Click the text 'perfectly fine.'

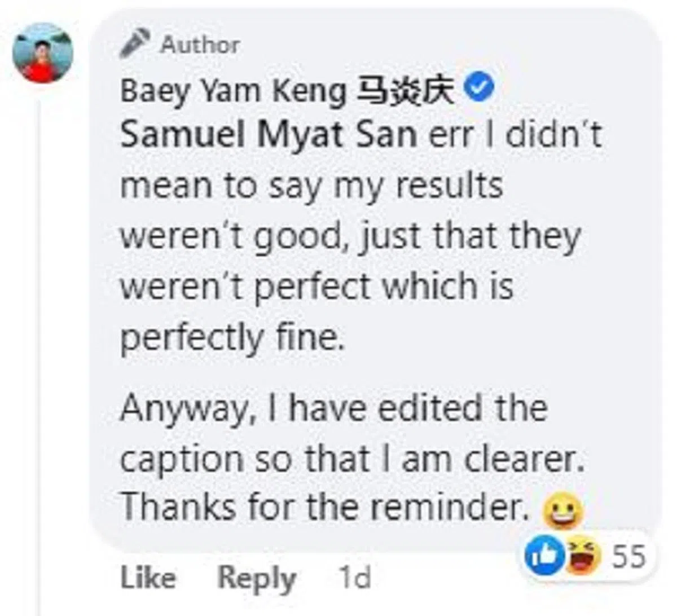pyautogui.click(x=232, y=337)
